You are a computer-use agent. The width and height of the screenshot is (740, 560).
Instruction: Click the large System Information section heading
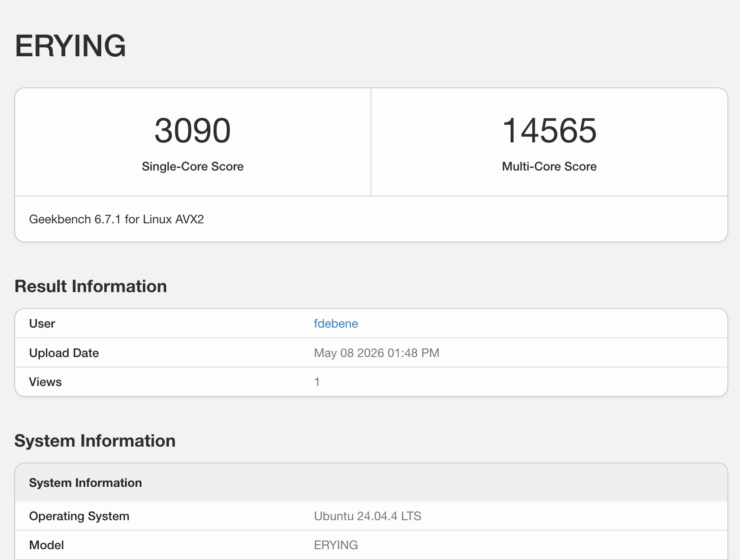(x=95, y=441)
